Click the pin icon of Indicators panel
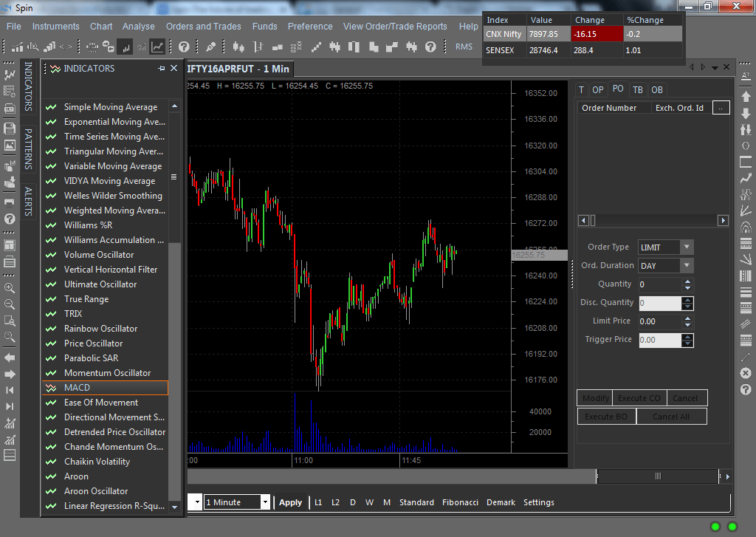The image size is (756, 537). (162, 68)
